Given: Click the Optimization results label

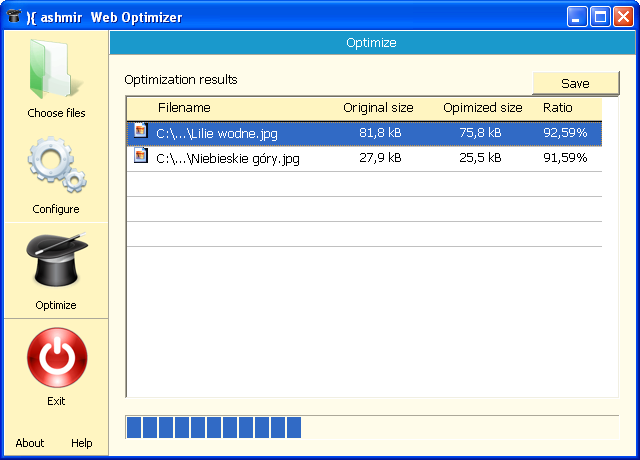Looking at the screenshot, I should click(x=181, y=80).
